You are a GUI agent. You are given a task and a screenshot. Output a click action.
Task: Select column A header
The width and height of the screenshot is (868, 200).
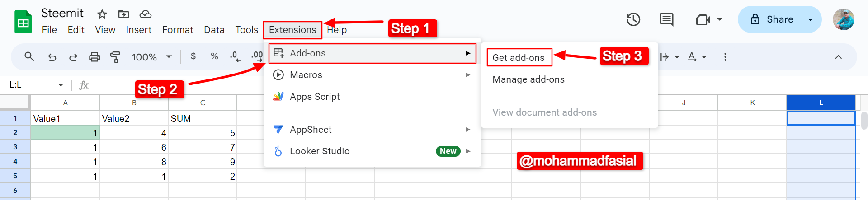click(x=65, y=102)
